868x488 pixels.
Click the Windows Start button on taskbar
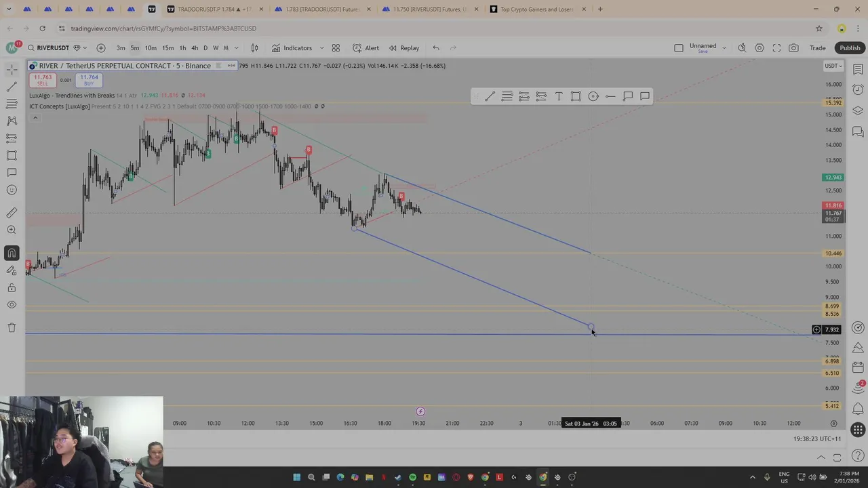(296, 477)
